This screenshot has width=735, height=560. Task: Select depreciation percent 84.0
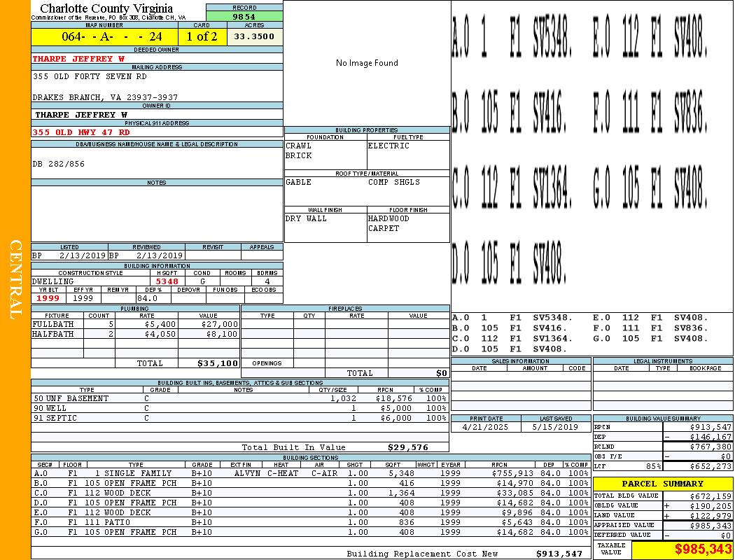[147, 298]
